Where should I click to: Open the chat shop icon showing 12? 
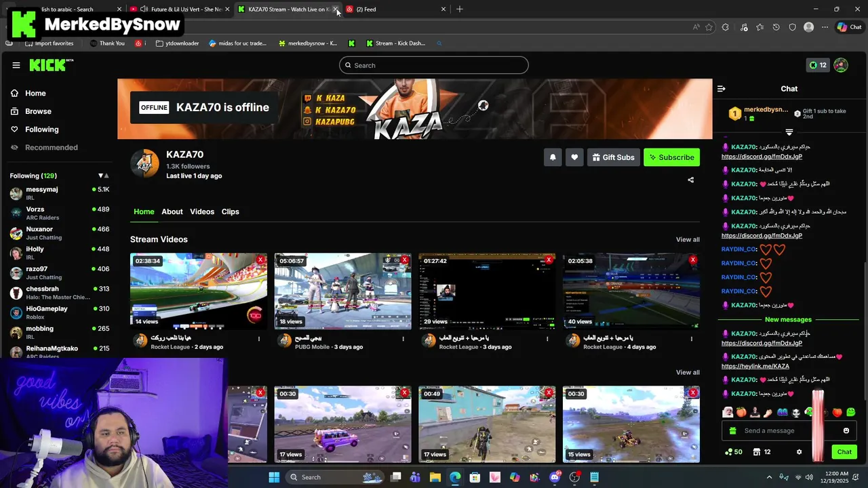(762, 452)
